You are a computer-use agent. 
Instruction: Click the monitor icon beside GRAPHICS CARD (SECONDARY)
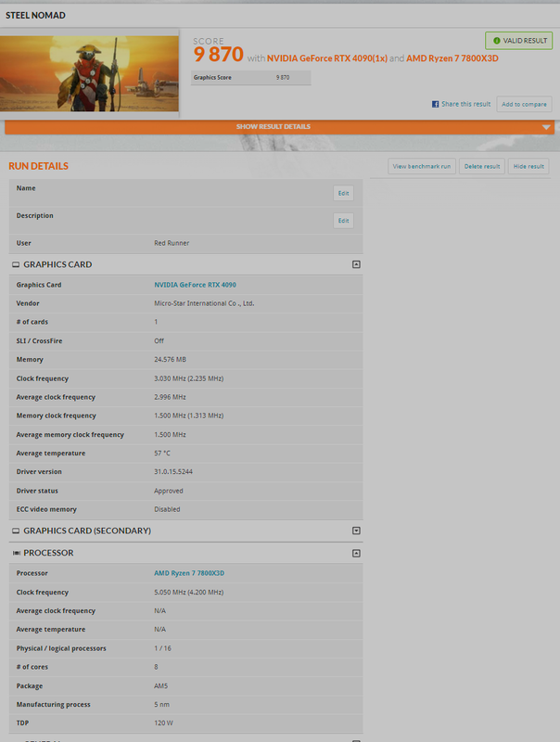[16, 531]
